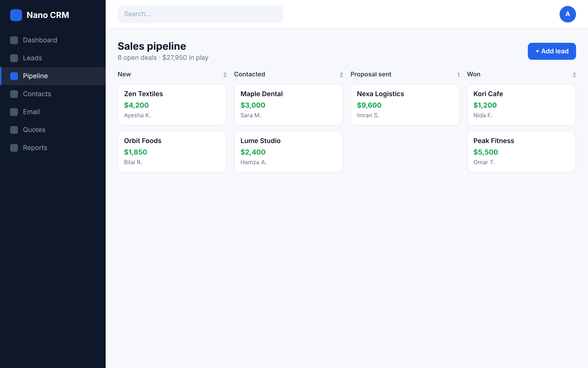Select the Pipeline menu label

35,76
